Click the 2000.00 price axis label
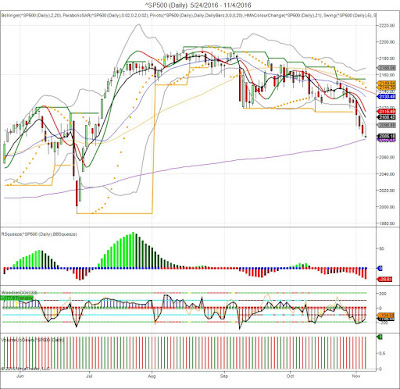 (x=387, y=207)
